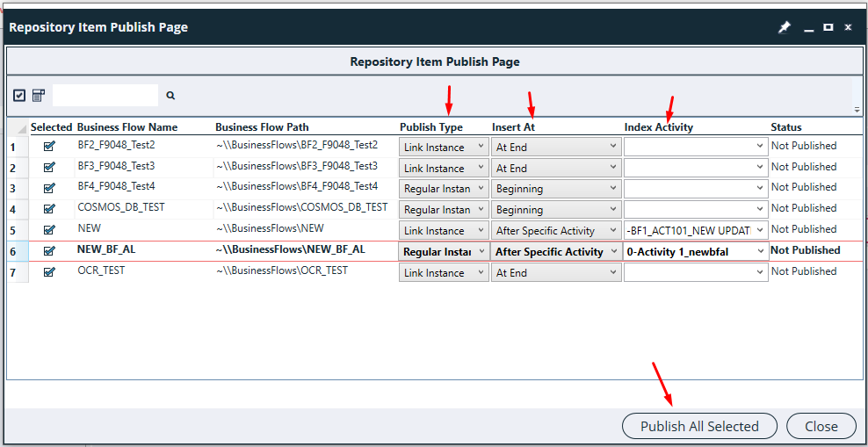Viewport: 868px width, 447px height.
Task: Open Publish Type dropdown for BF3_F9048_Test3
Action: click(444, 168)
